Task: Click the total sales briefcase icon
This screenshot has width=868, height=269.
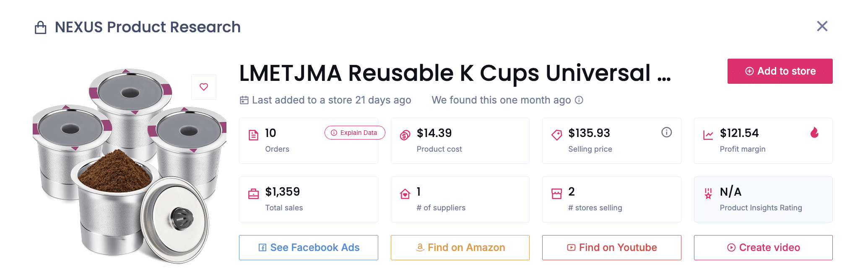Action: [x=254, y=193]
